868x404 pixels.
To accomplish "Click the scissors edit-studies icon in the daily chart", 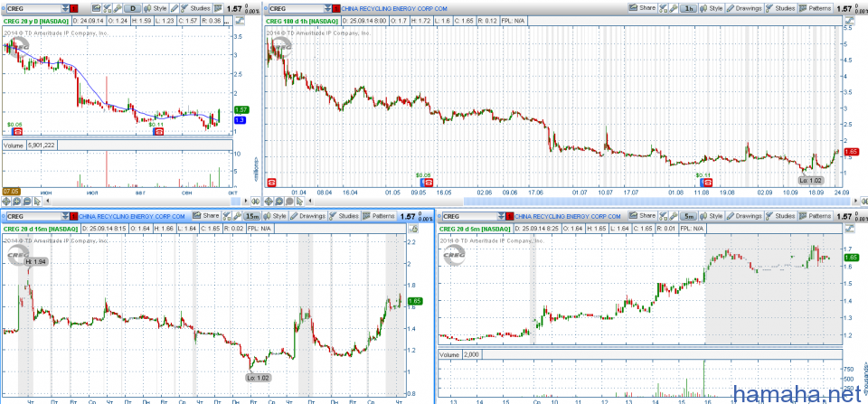I will [x=108, y=8].
